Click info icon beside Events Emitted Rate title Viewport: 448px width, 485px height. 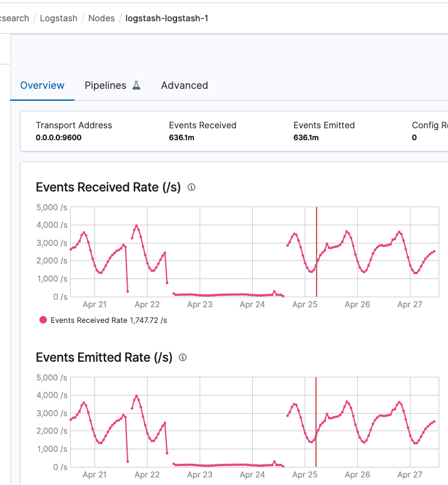(183, 357)
